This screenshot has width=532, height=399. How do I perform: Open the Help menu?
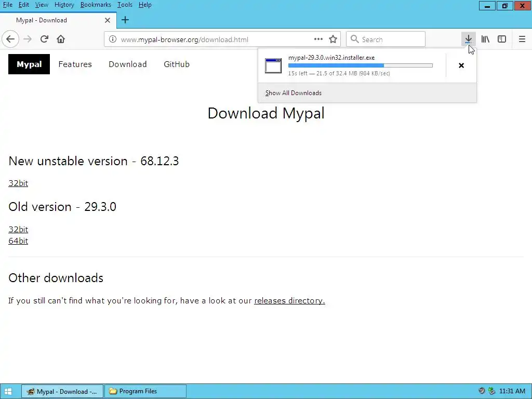coord(145,5)
